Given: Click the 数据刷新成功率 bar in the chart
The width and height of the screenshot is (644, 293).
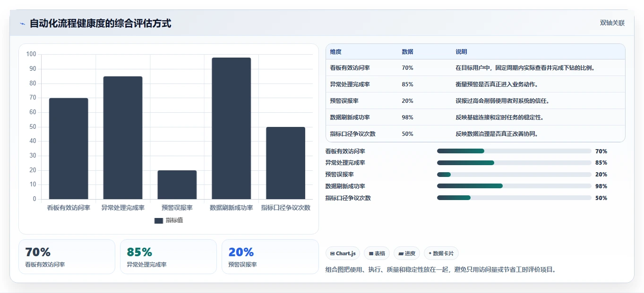Looking at the screenshot, I should click(x=231, y=128).
